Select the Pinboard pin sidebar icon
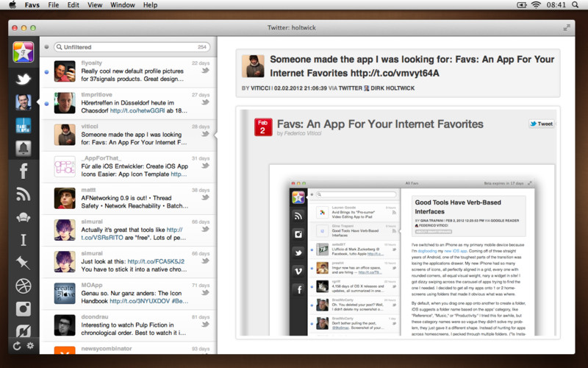588x368 pixels. (x=24, y=263)
